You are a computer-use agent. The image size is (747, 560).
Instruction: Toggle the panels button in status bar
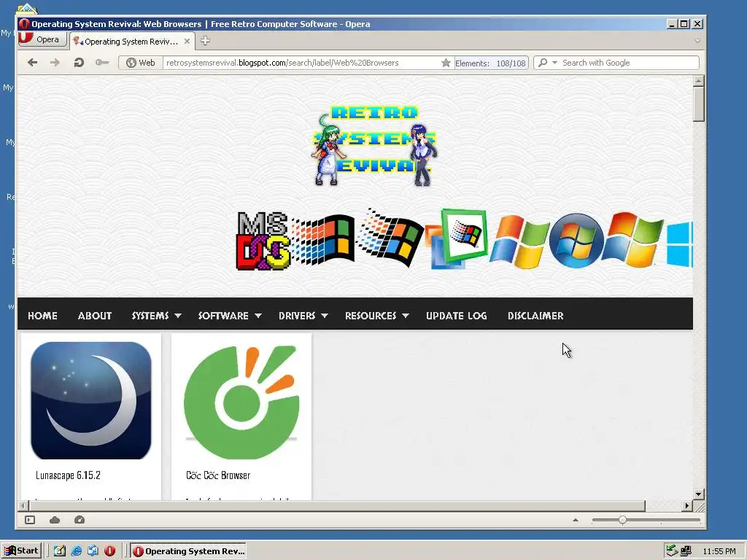point(30,520)
